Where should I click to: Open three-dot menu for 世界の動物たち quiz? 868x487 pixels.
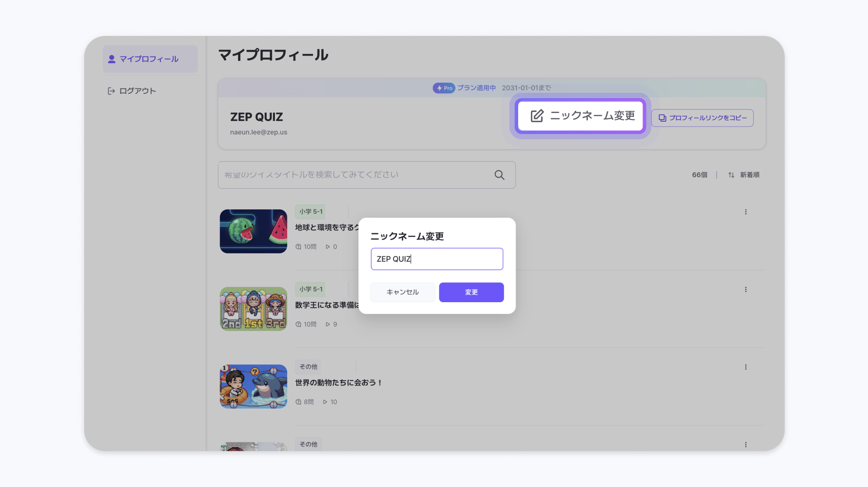point(746,367)
